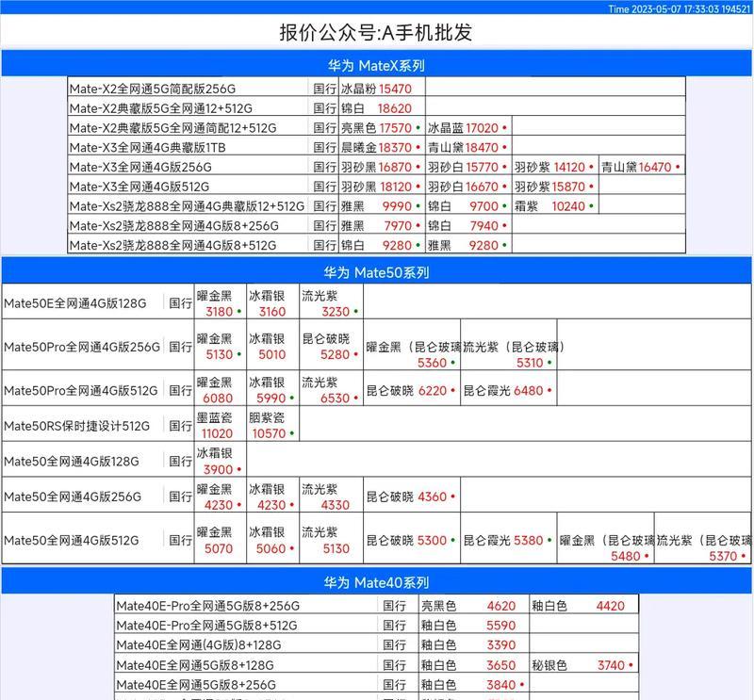
Task: Select "Mate-Xs2骁龙888全网通4G版8+512G" model name
Action: click(x=172, y=246)
